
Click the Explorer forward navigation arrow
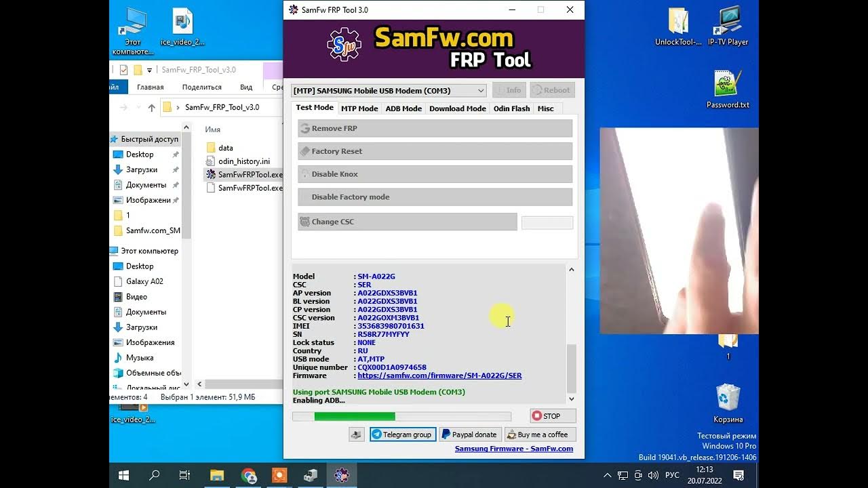[124, 107]
